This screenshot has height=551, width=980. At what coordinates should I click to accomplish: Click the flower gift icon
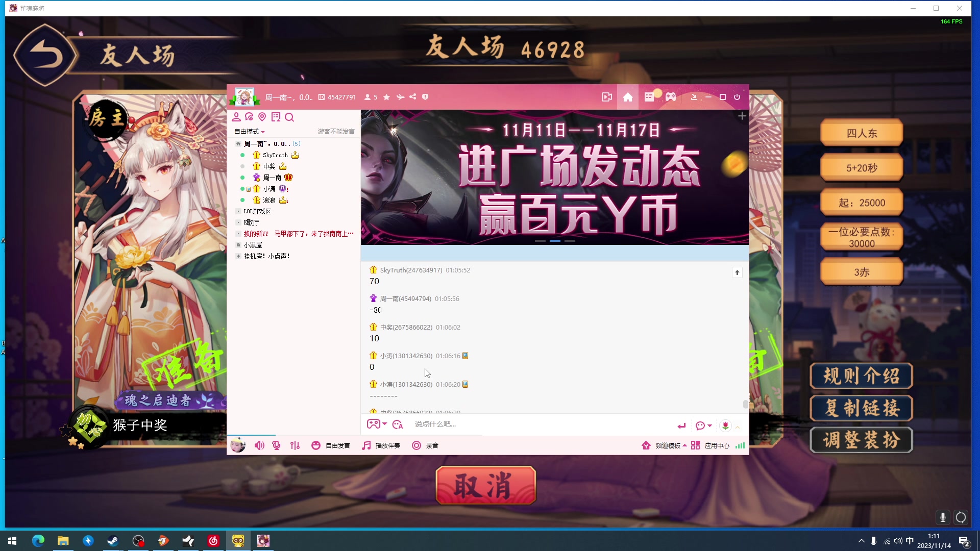(725, 425)
